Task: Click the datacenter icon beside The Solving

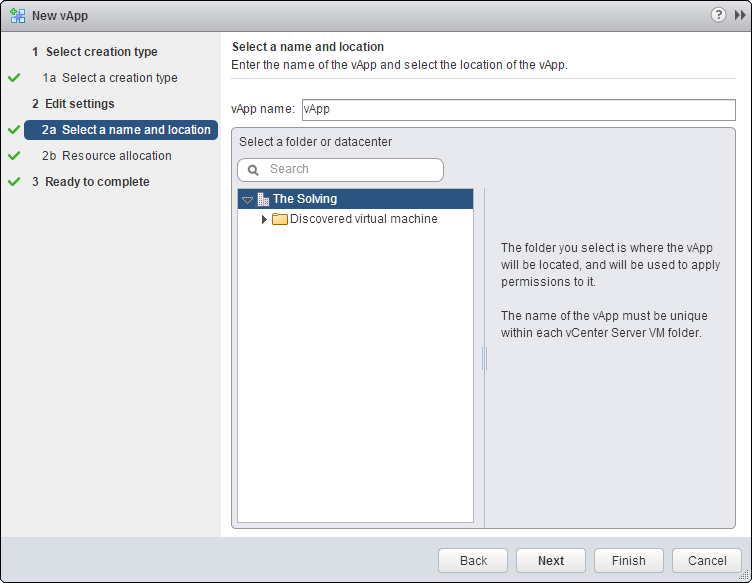Action: [x=263, y=199]
